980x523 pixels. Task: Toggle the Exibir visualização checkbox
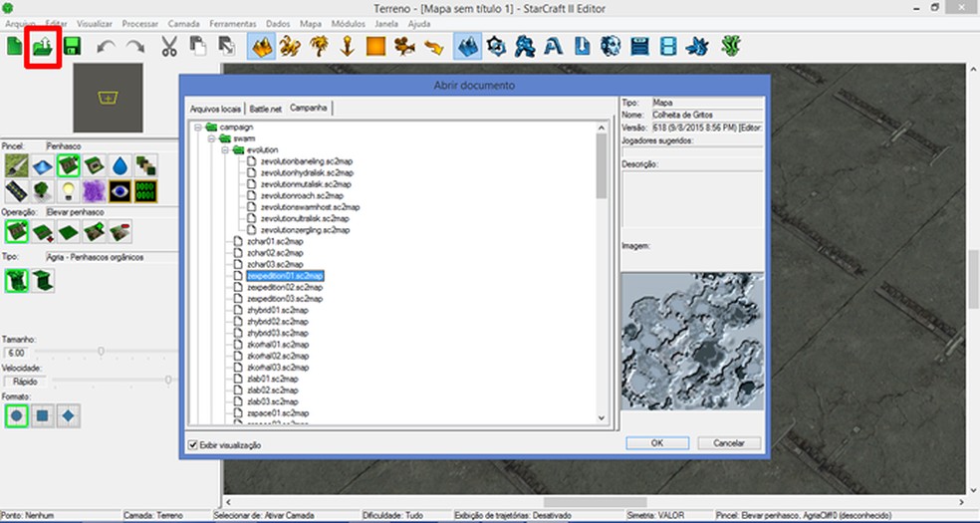click(193, 444)
